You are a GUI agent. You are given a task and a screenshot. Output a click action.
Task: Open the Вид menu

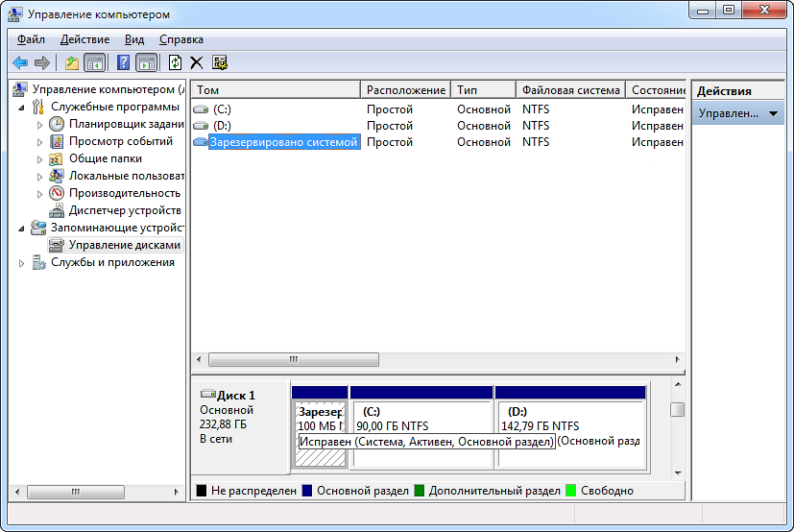(x=134, y=39)
